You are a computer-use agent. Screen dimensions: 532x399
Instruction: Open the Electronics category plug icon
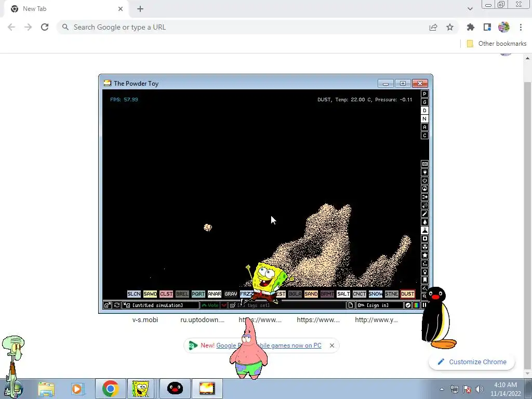(424, 172)
